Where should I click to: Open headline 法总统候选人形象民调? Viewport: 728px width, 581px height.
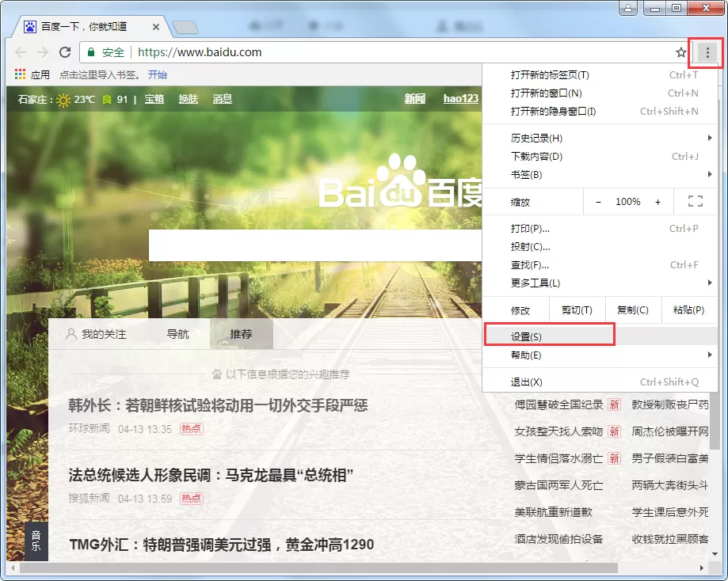pos(211,475)
